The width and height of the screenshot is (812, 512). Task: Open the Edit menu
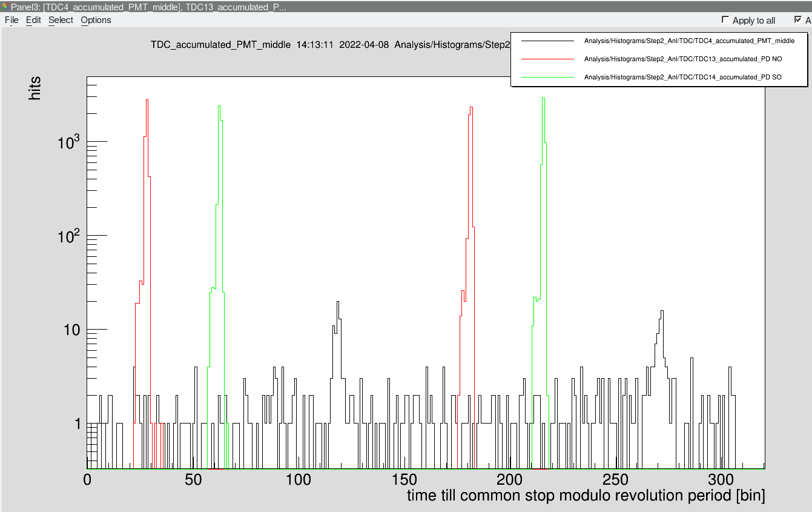[x=33, y=20]
